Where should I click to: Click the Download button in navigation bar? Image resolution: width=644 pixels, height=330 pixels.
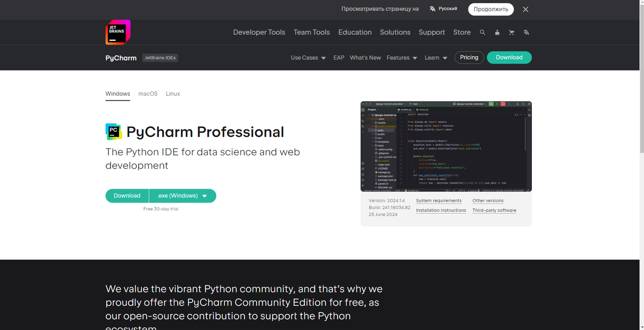[x=509, y=58]
